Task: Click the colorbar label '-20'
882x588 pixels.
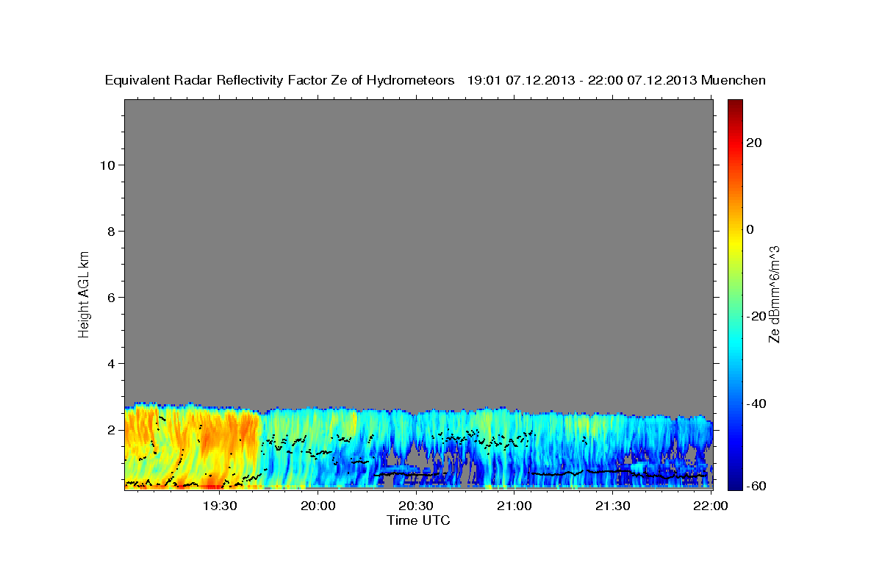Action: click(756, 316)
